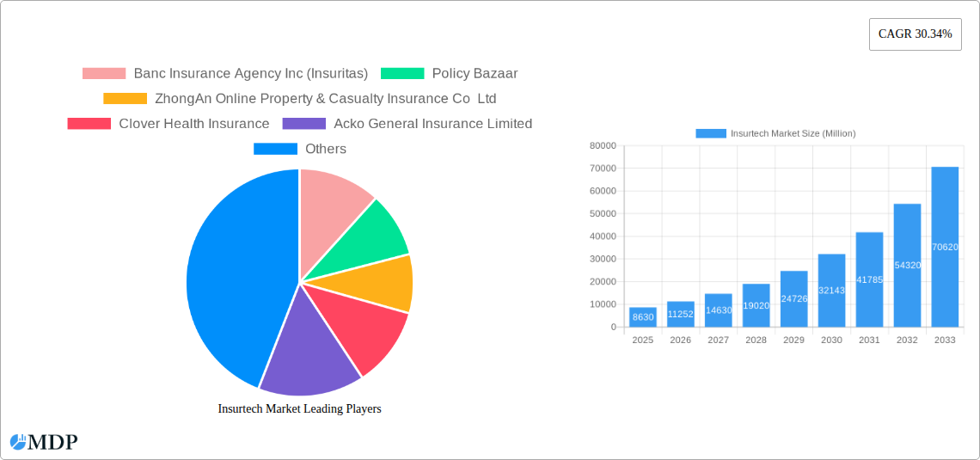
Task: Click the 2031 bar showing 41785
Action: point(869,279)
